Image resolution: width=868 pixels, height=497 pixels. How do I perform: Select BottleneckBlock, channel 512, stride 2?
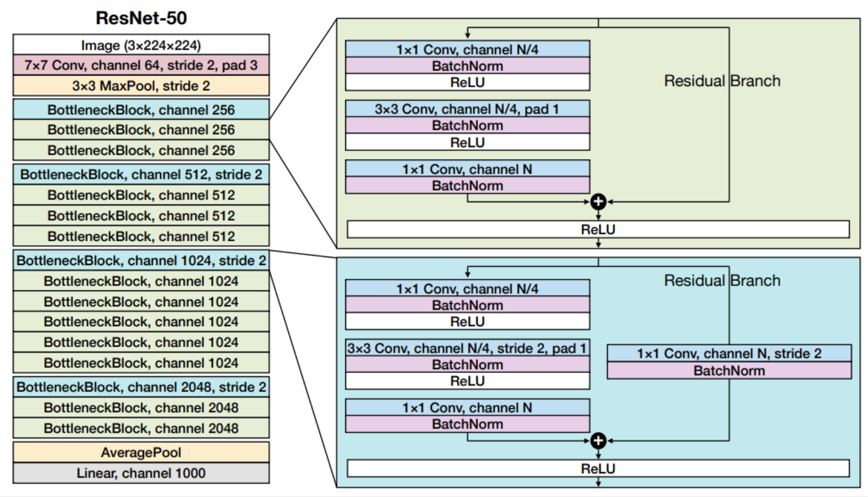click(141, 174)
